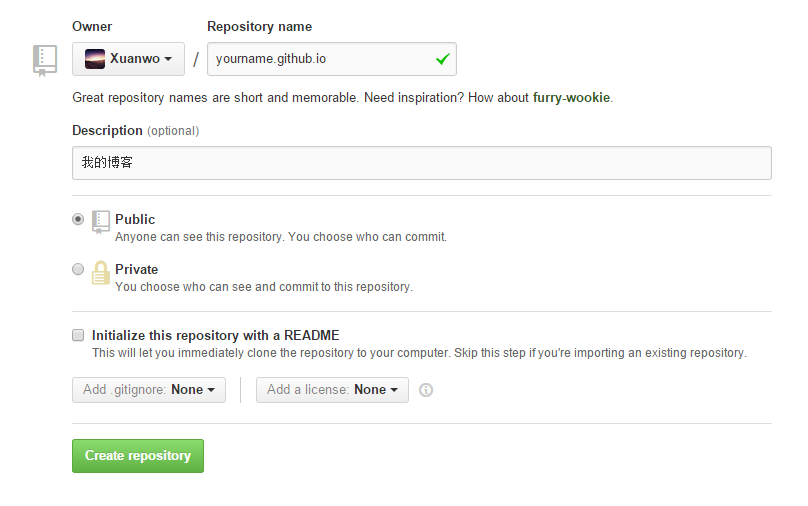Select the Private radio button
Screen dimensions: 808x506
78,269
